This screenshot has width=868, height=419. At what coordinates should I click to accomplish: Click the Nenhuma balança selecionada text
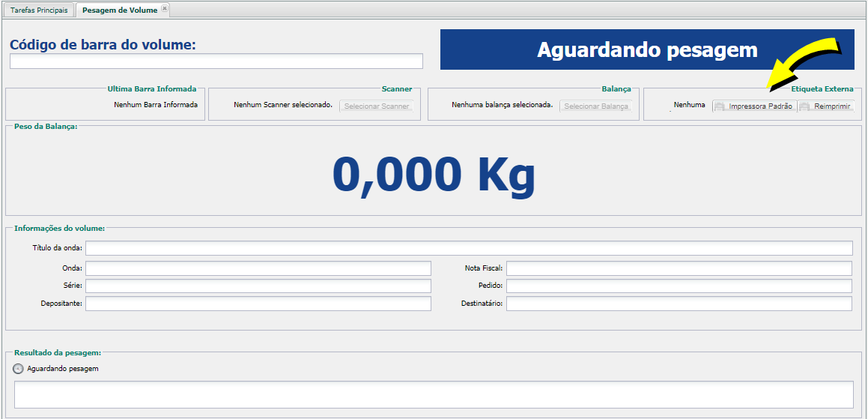pyautogui.click(x=502, y=104)
